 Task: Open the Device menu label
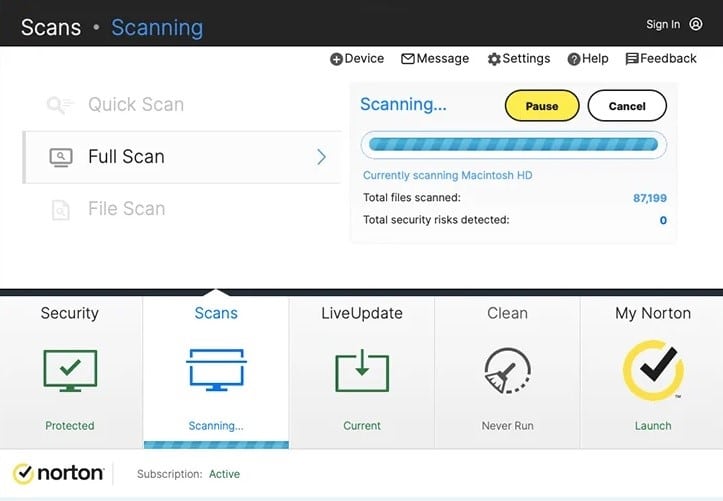tap(364, 59)
